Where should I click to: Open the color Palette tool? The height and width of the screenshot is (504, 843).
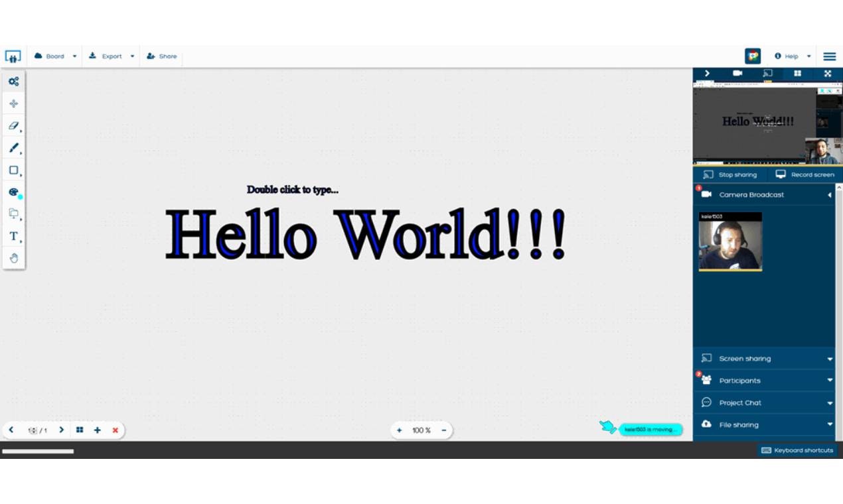coord(13,192)
